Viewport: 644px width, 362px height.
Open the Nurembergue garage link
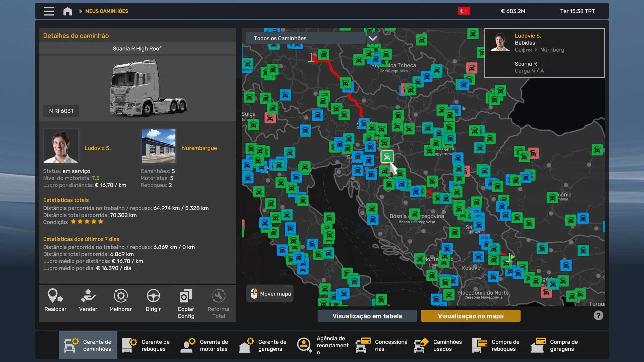click(199, 148)
